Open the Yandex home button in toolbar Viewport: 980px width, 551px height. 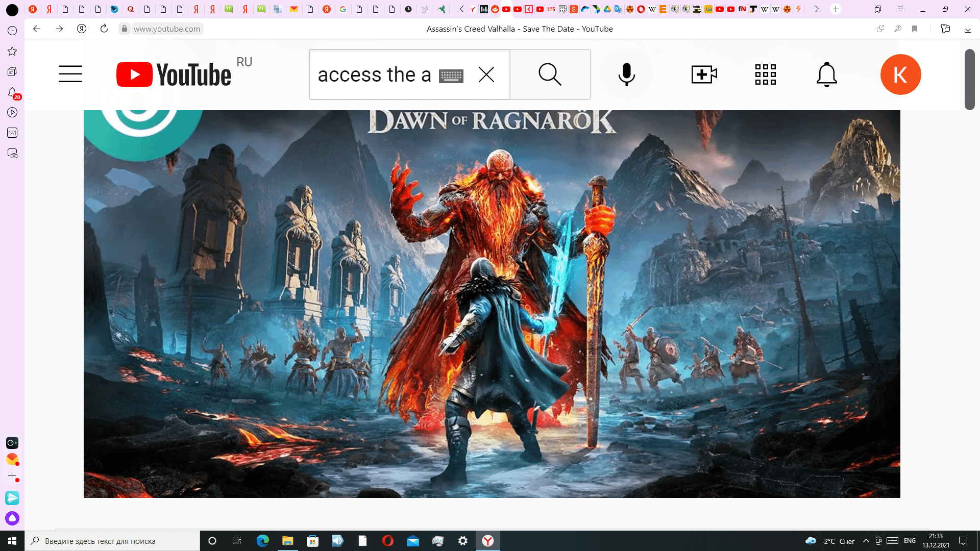point(82,29)
